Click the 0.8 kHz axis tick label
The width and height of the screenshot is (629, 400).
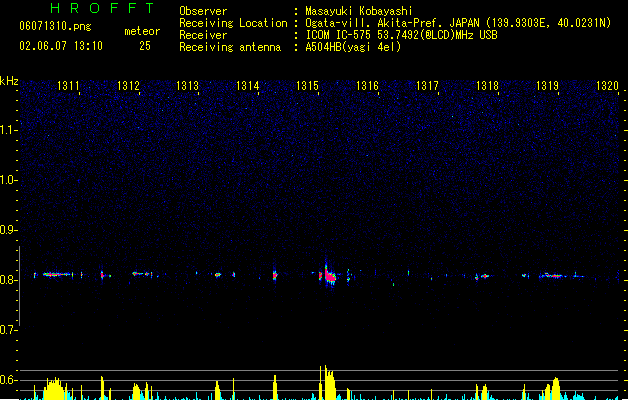[8, 280]
